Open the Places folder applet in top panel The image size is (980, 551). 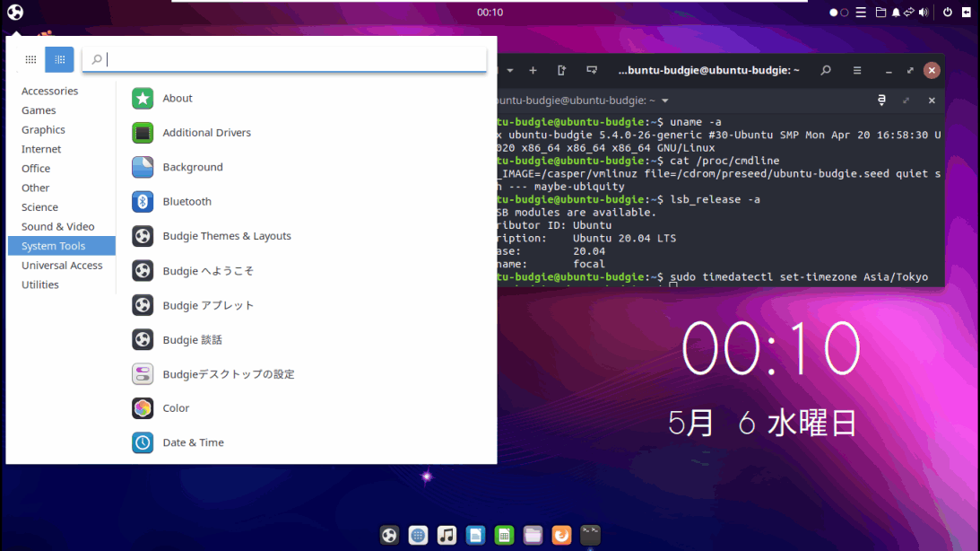coord(880,12)
